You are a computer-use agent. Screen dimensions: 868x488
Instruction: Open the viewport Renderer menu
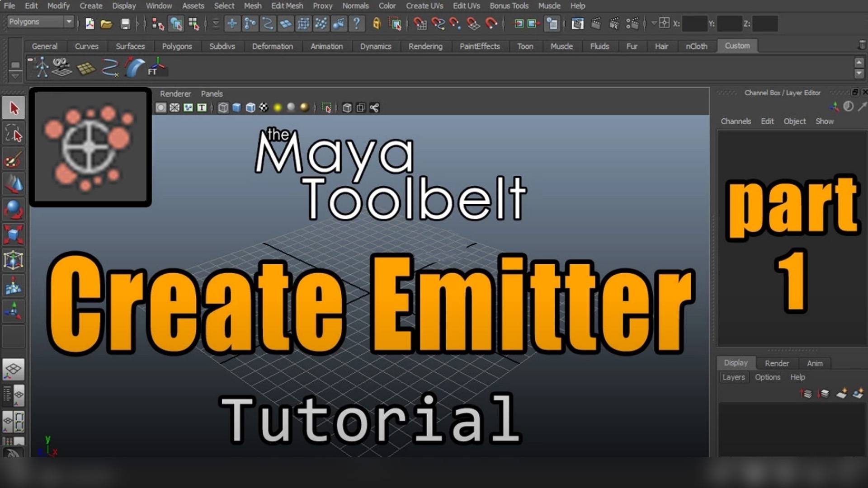(175, 94)
